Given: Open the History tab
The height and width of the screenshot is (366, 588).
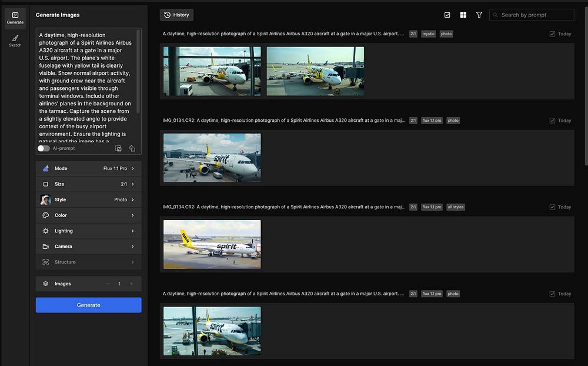Looking at the screenshot, I should [176, 15].
